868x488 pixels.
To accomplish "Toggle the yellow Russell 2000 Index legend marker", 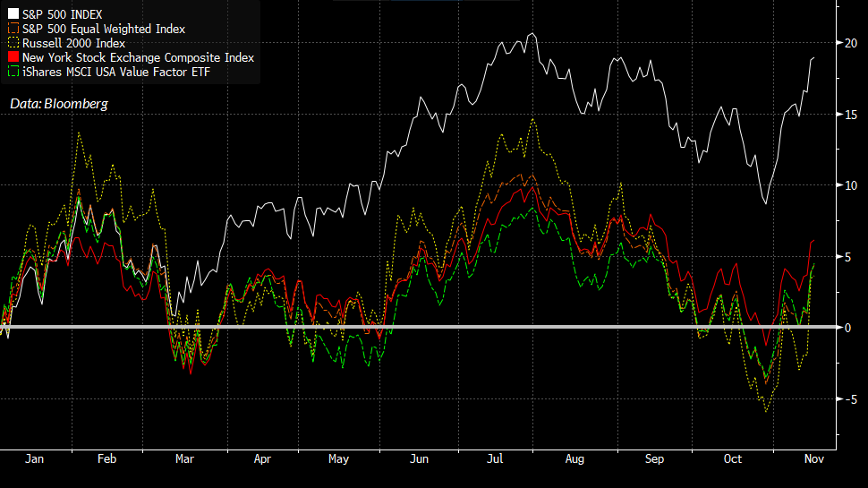I will pos(13,43).
